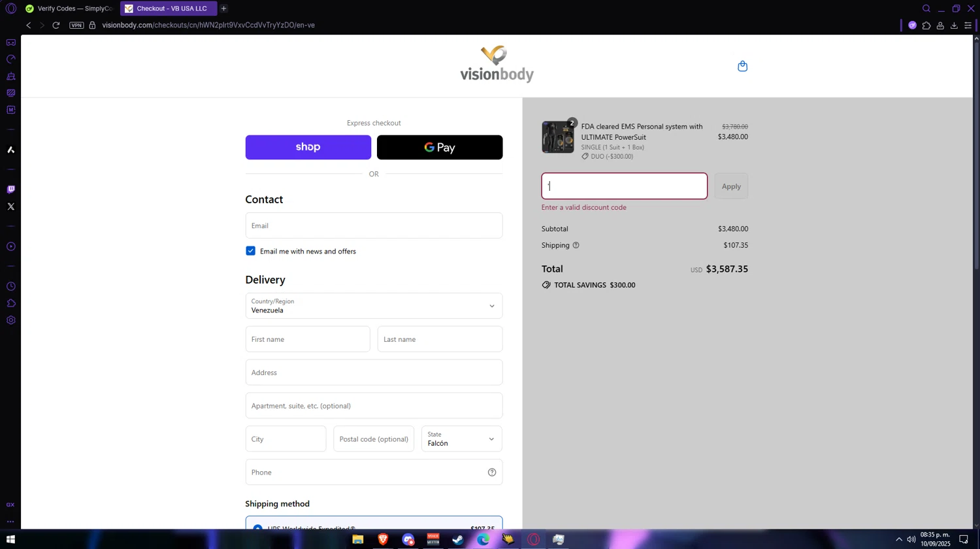This screenshot has width=980, height=549.
Task: Open a new tab with plus button
Action: pos(223,8)
